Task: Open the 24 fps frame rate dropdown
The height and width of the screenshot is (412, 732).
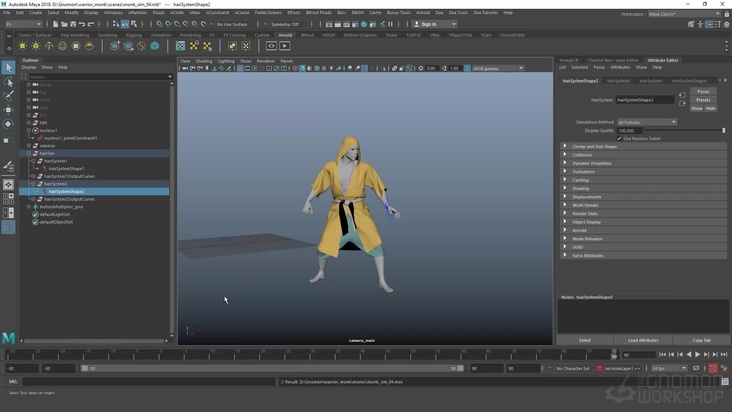Action: (669, 368)
